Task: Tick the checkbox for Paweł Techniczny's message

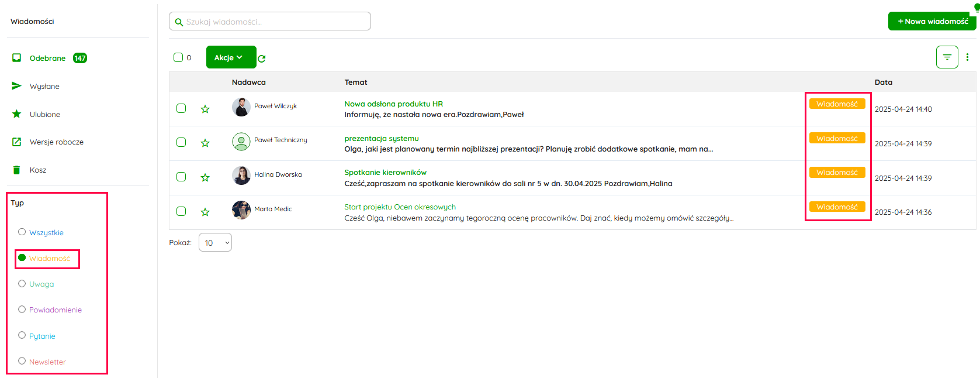Action: pos(181,143)
